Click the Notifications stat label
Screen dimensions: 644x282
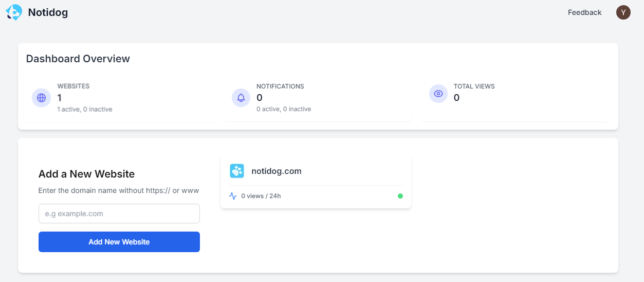(x=280, y=86)
